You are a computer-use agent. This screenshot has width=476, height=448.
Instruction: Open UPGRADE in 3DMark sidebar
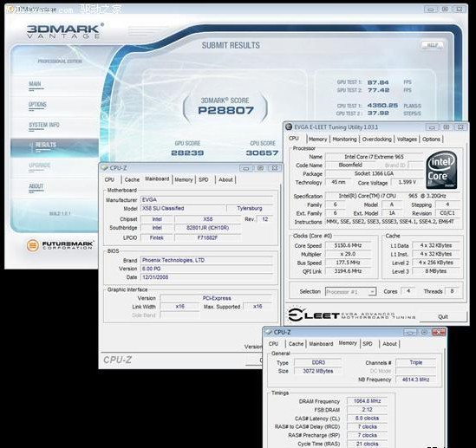coord(40,166)
